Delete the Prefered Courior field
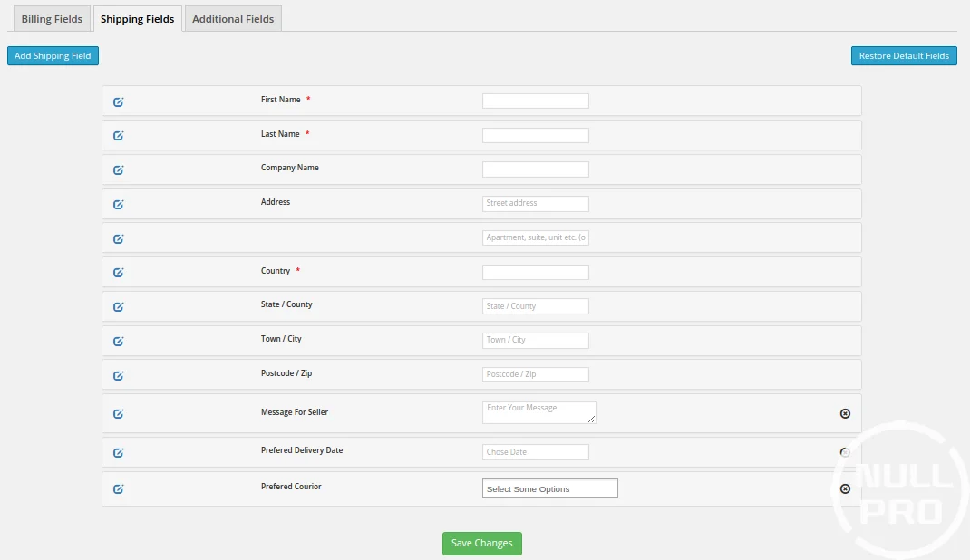Image resolution: width=970 pixels, height=560 pixels. (845, 488)
